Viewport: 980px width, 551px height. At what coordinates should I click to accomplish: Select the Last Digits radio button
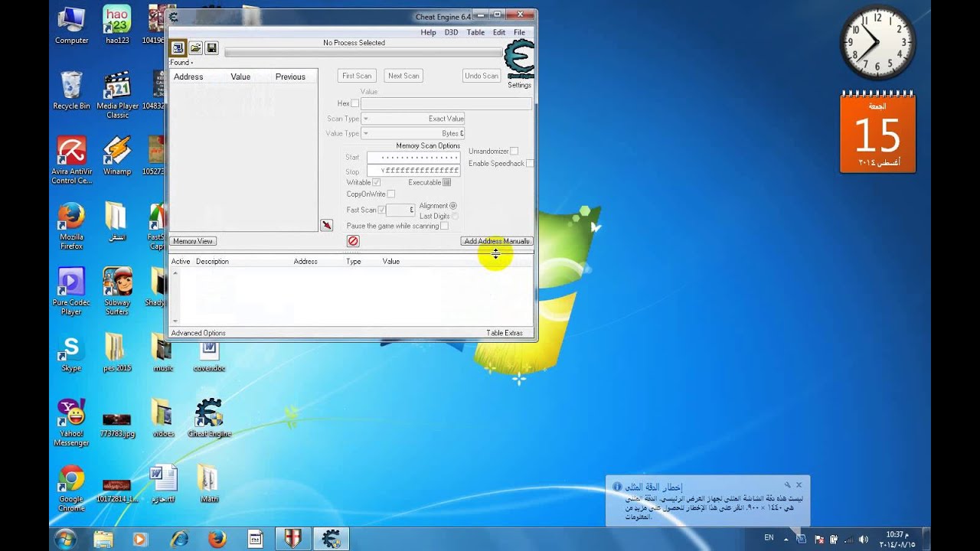tap(454, 216)
